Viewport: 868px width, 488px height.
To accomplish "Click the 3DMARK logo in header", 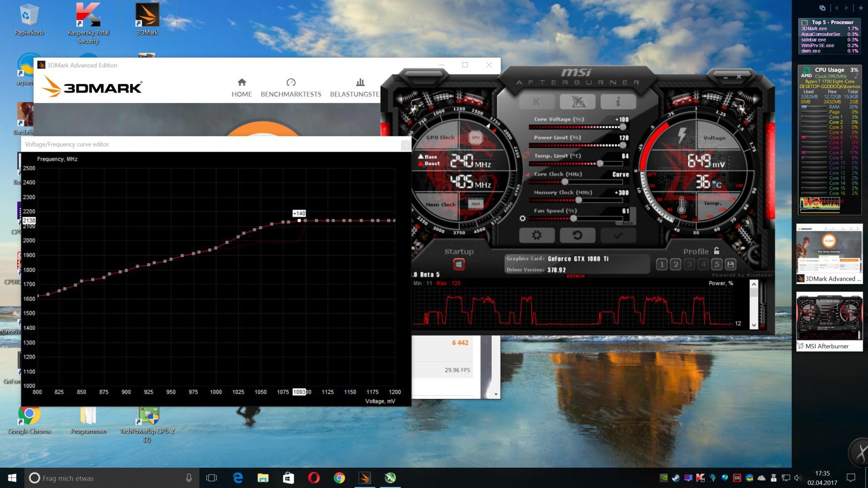I will 92,87.
